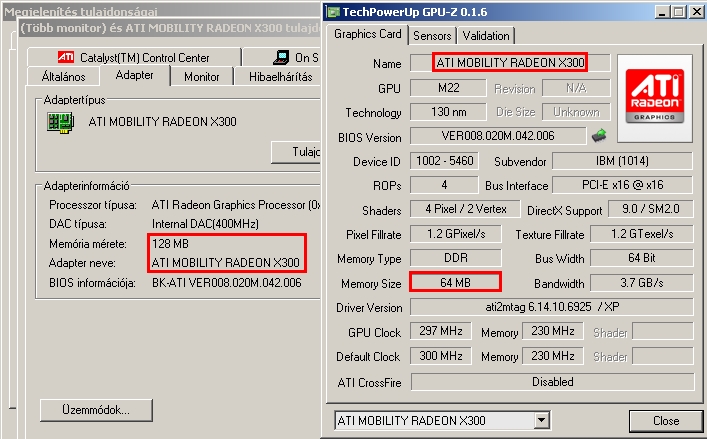Click the Technology field showing 130 nm
This screenshot has height=439, width=707.
click(x=448, y=111)
